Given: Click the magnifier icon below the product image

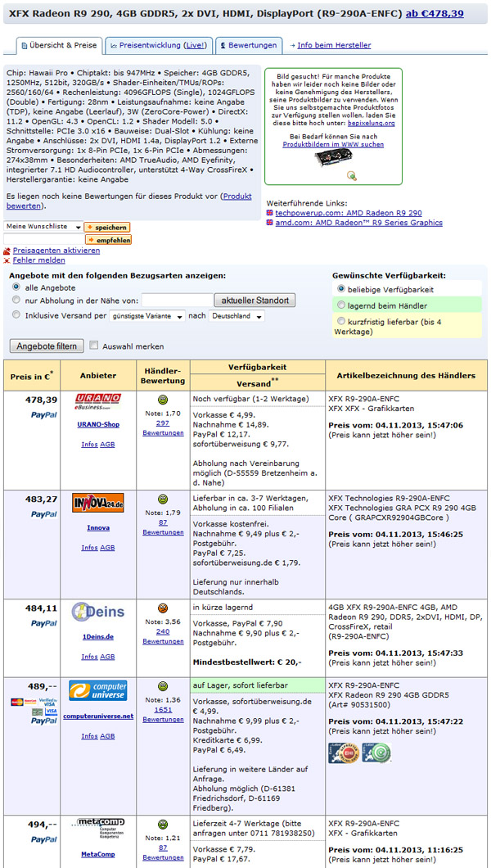Looking at the screenshot, I should (x=352, y=175).
